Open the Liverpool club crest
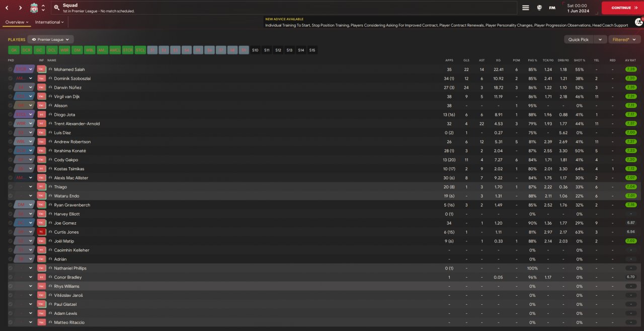Viewport: 644px width, 331px height. coord(34,8)
